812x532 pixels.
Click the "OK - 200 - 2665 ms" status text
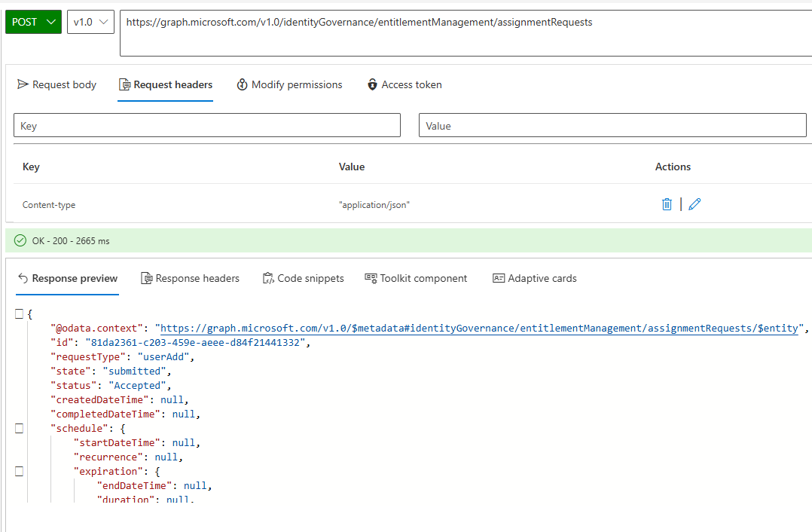71,241
